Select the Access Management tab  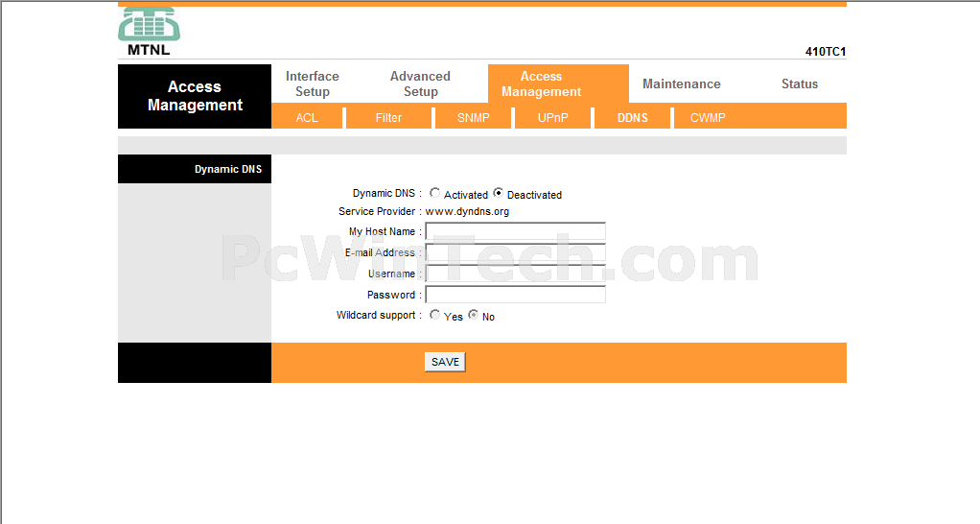[x=558, y=83]
